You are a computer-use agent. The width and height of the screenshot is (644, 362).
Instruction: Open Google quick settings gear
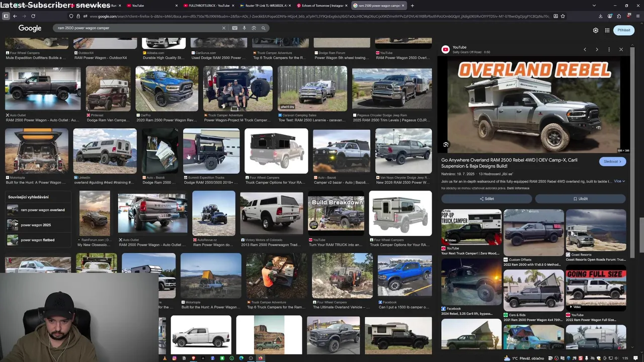tap(596, 30)
